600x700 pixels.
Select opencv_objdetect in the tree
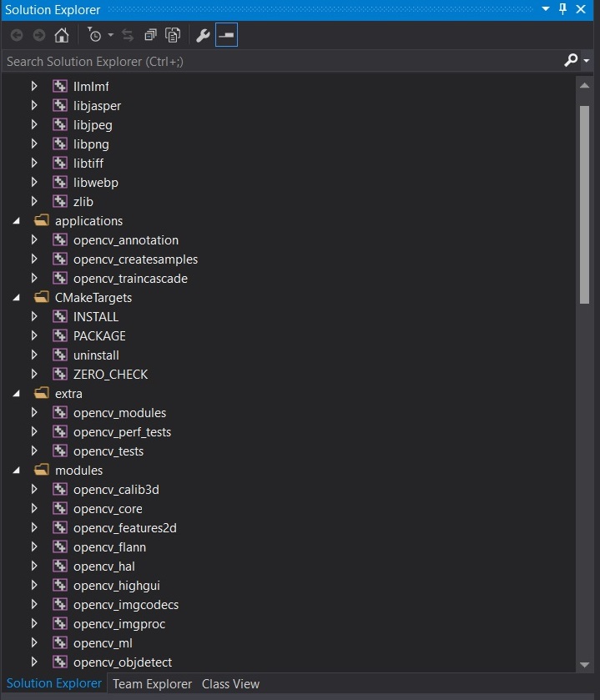pos(123,662)
